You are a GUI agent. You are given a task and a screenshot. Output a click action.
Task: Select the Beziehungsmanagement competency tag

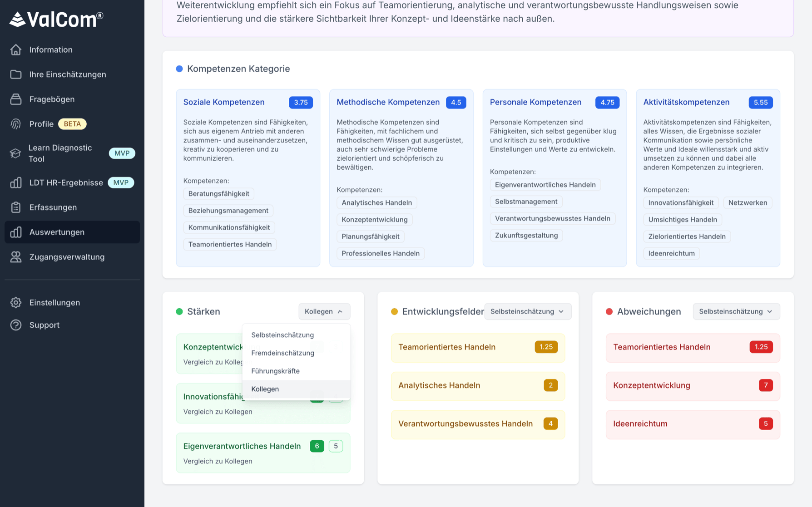(228, 211)
